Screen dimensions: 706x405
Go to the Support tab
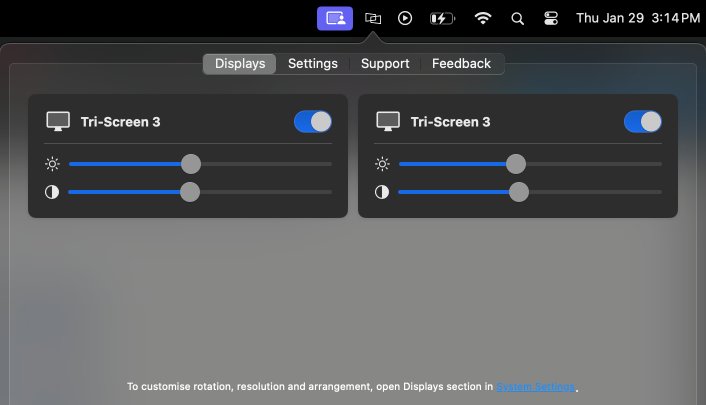coord(385,64)
